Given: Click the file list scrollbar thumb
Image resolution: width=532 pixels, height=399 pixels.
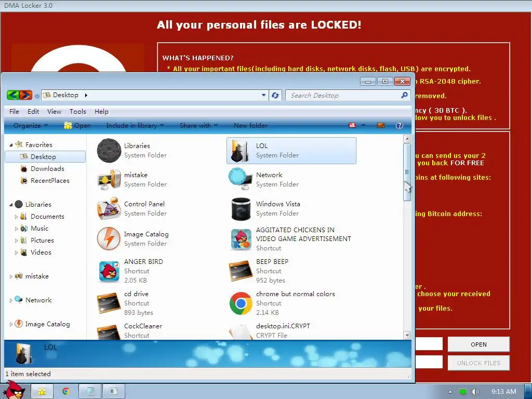Looking at the screenshot, I should [407, 171].
